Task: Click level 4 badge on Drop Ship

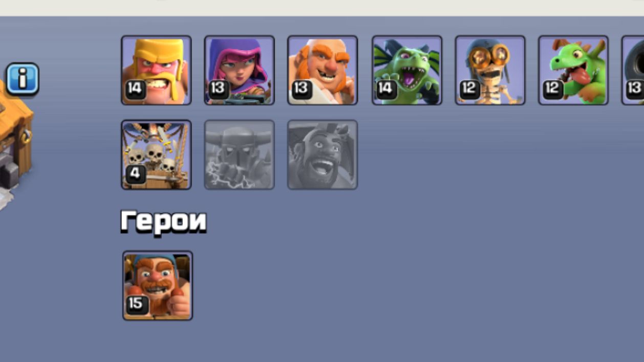Action: [135, 174]
